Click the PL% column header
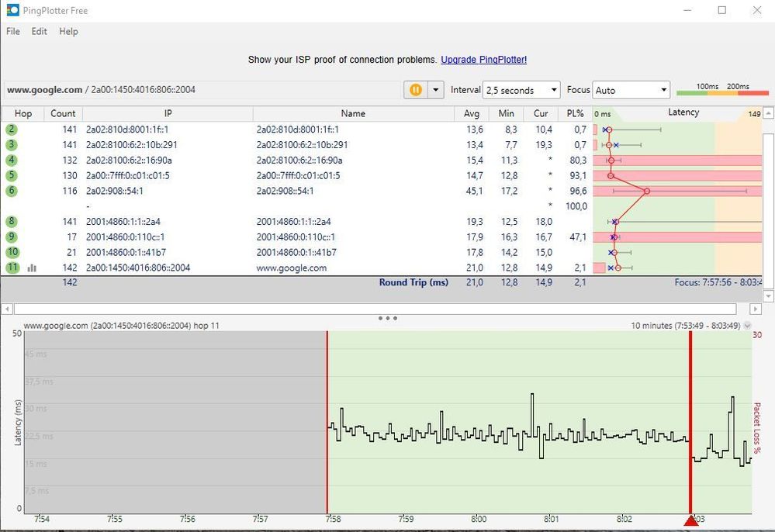775x532 pixels. (575, 114)
